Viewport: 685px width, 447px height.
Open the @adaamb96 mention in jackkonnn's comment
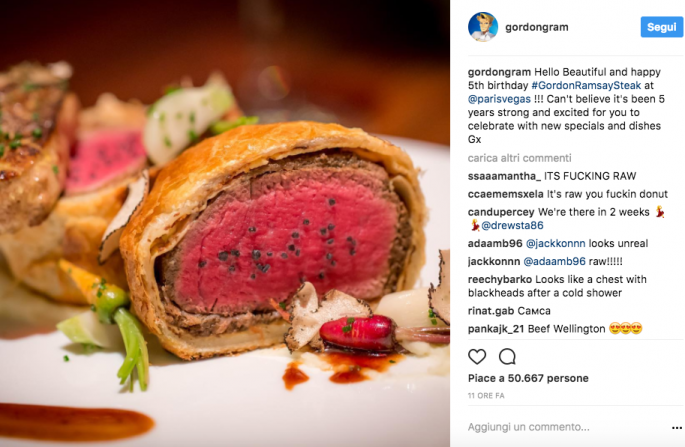click(554, 261)
